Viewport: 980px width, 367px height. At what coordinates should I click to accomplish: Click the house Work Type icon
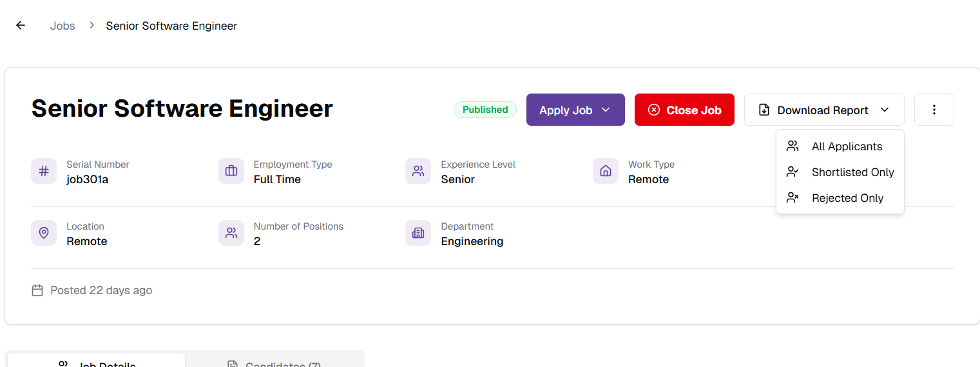tap(606, 172)
